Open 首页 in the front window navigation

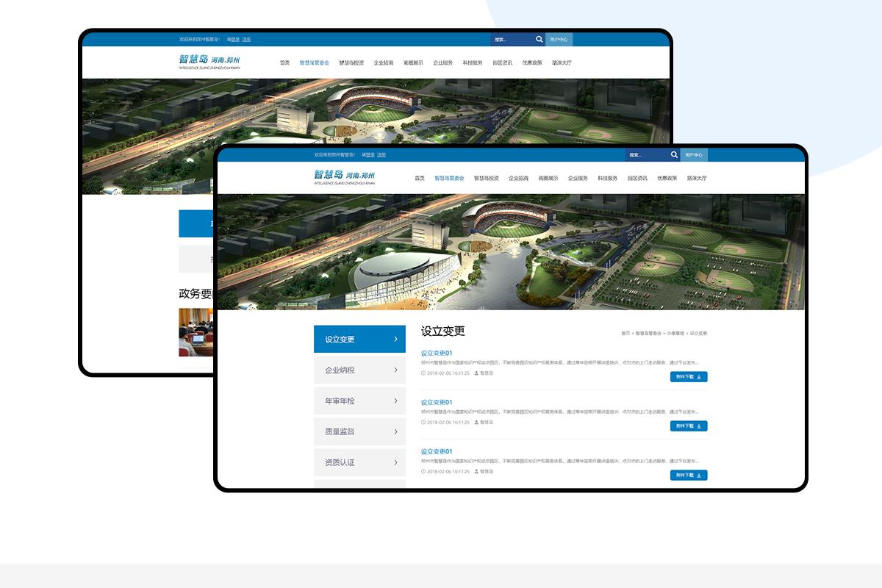click(x=420, y=179)
